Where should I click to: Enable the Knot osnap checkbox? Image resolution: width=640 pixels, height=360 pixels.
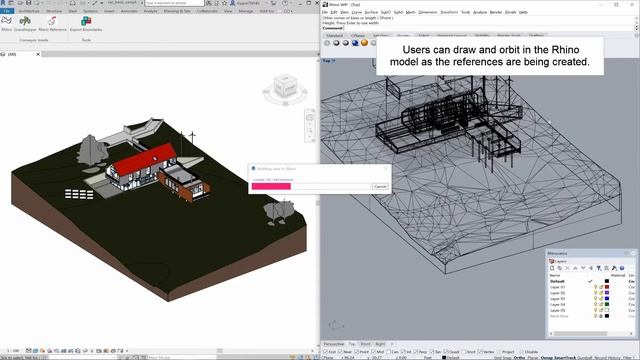[464, 351]
